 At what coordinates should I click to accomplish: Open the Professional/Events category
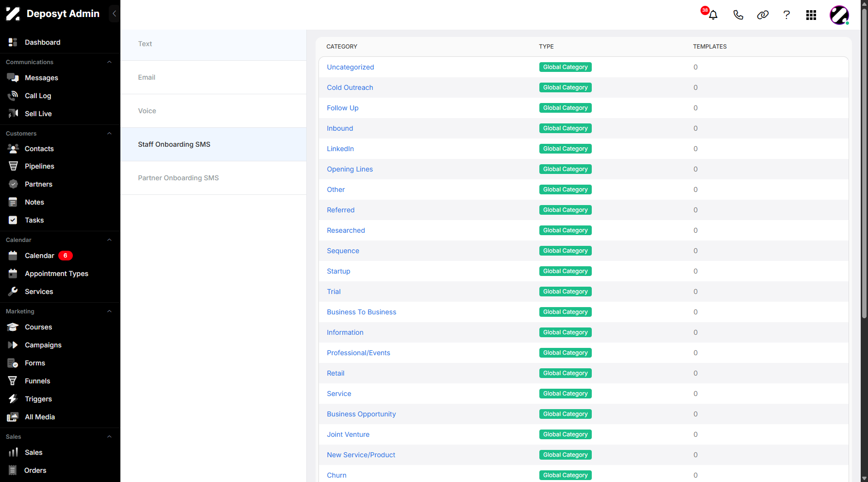click(x=359, y=353)
